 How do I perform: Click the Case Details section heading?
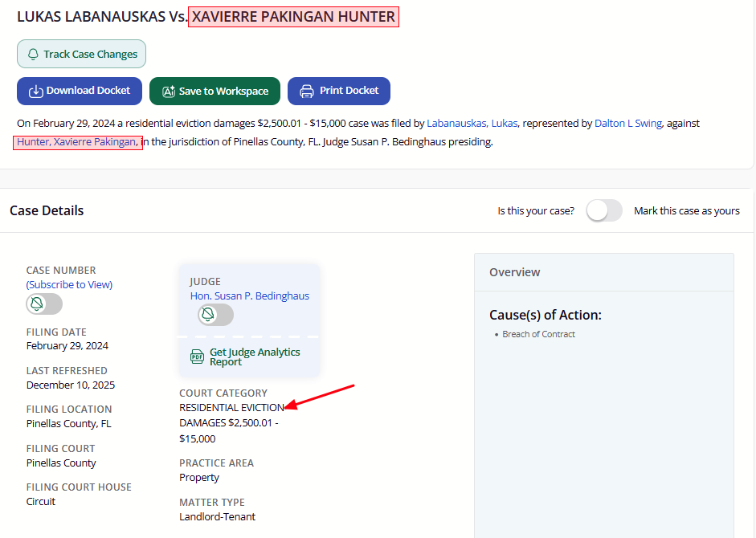tap(47, 211)
